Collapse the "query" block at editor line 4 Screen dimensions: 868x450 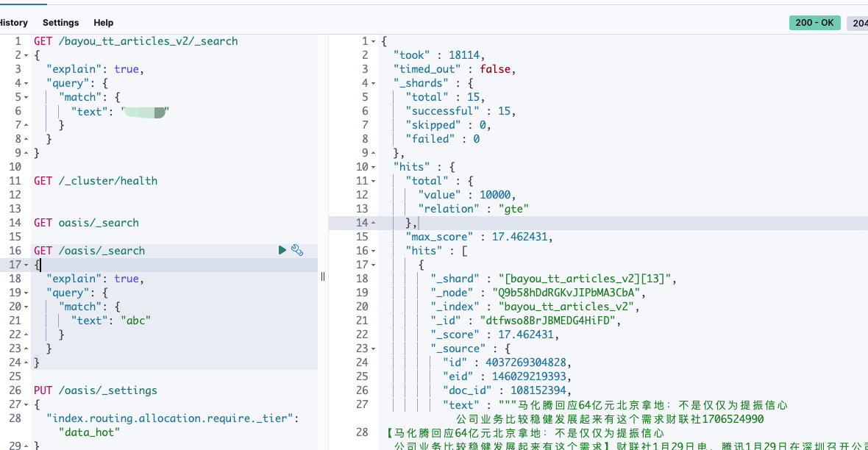[26, 84]
